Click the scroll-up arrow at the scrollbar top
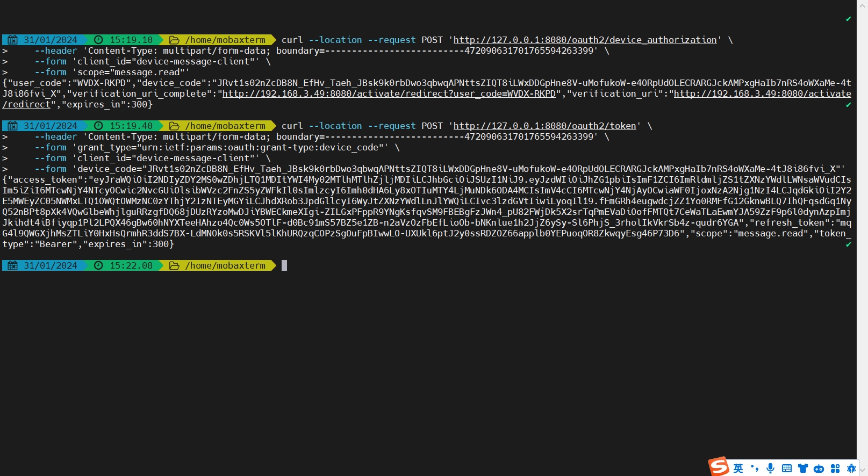Screen dimensions: 868x476 [x=862, y=5]
